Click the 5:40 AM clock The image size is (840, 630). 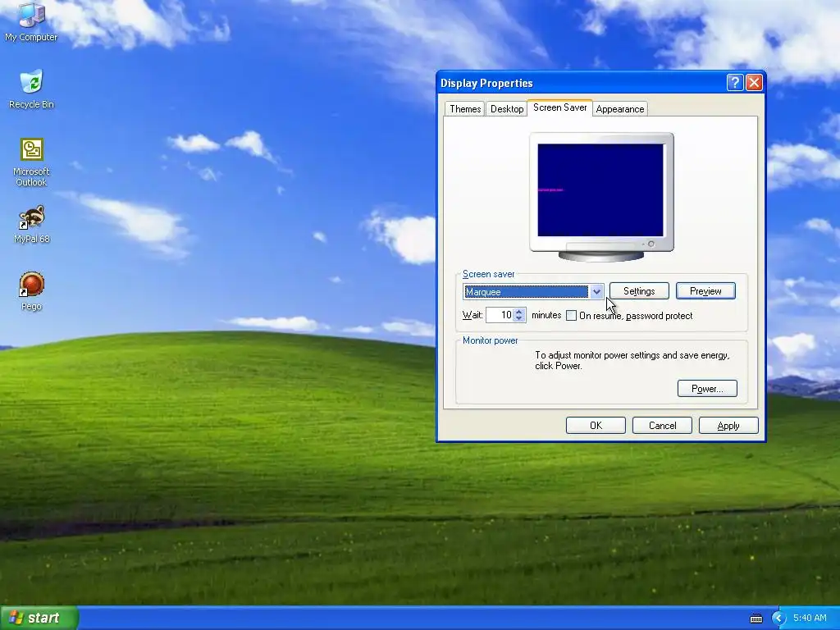810,619
